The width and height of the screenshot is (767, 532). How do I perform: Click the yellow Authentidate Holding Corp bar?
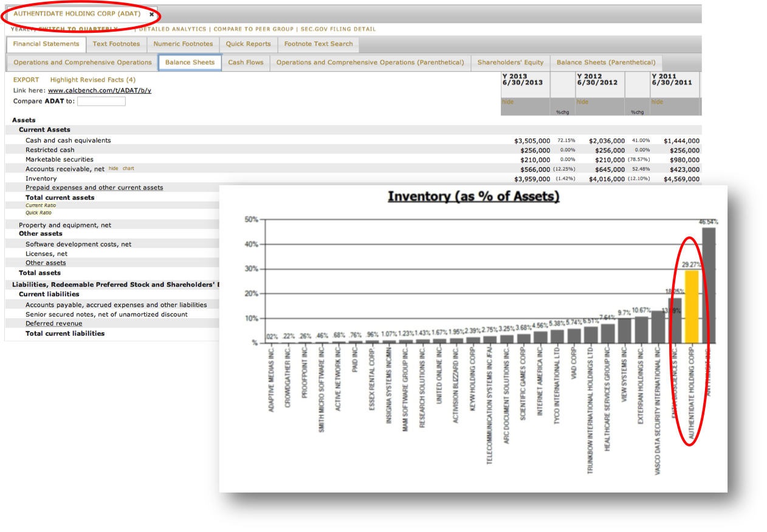(x=691, y=307)
